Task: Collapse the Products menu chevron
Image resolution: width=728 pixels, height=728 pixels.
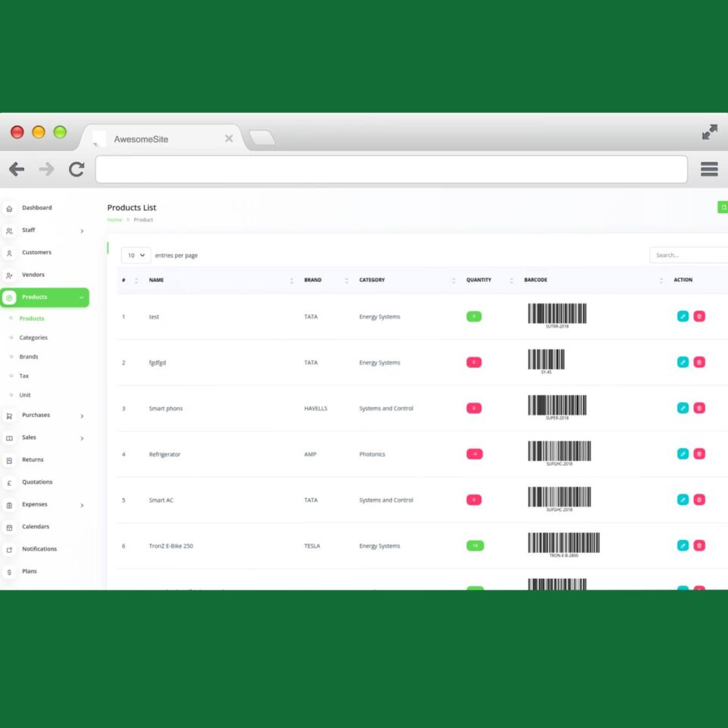Action: [81, 297]
